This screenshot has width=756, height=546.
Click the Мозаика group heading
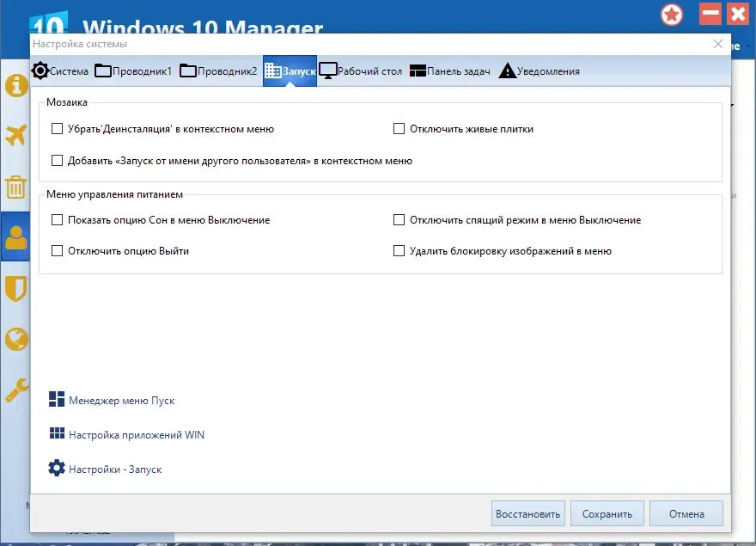coord(67,102)
